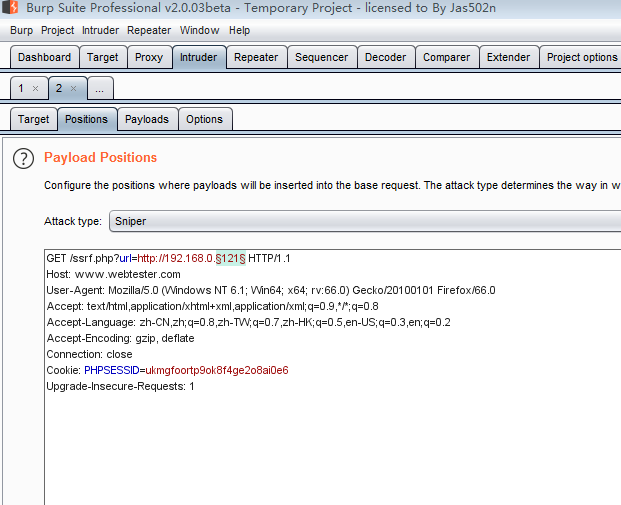Click the PHPSESSID cookie value
Image resolution: width=621 pixels, height=505 pixels.
pos(217,370)
